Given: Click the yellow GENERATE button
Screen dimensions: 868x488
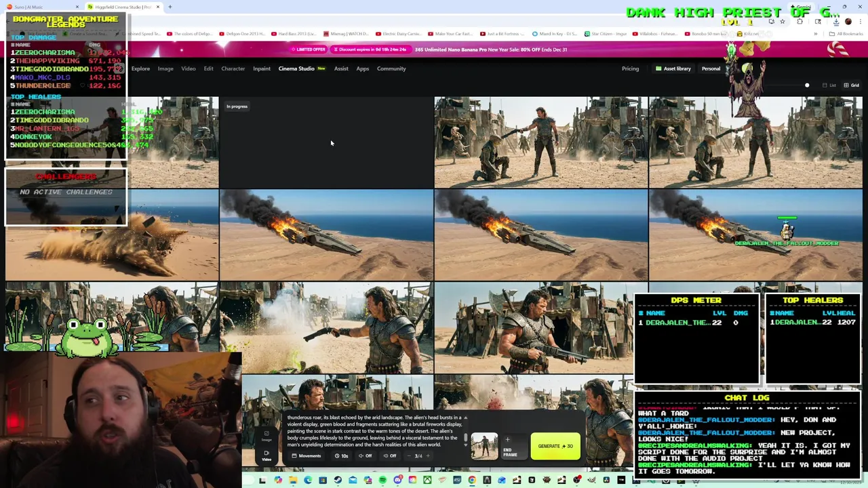Looking at the screenshot, I should (x=555, y=446).
